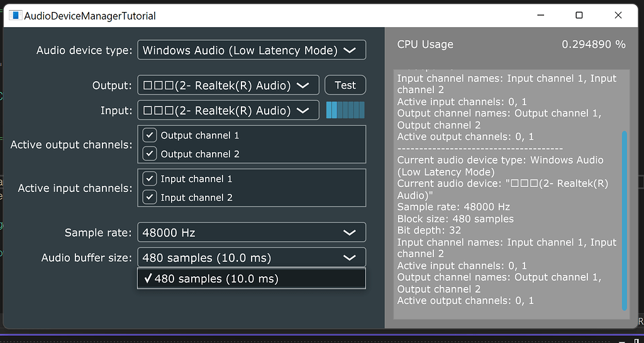Toggle the Output channel 2 checkbox

point(150,154)
